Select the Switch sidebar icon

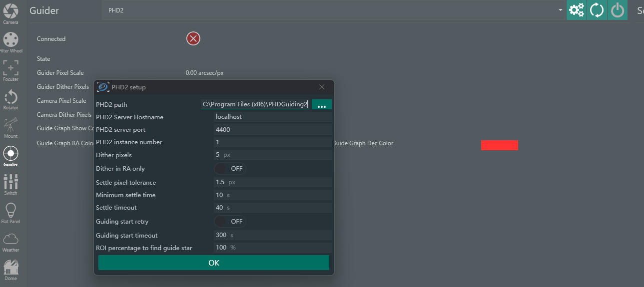[10, 184]
